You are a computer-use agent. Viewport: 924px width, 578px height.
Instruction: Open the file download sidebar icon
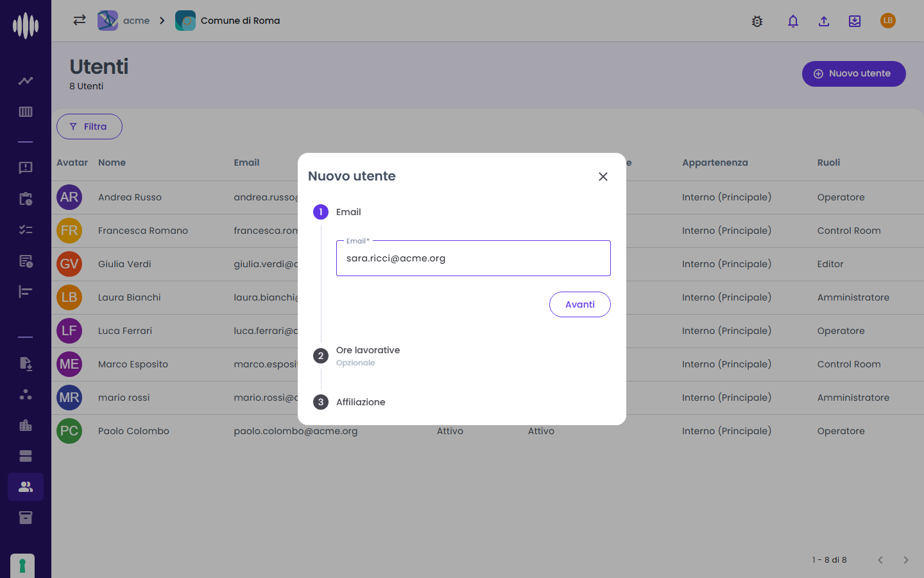[x=26, y=363]
